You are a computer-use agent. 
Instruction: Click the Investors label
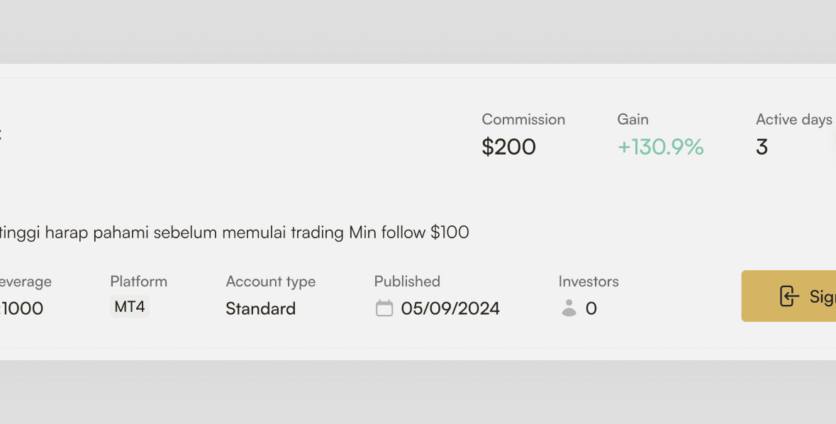click(x=588, y=281)
